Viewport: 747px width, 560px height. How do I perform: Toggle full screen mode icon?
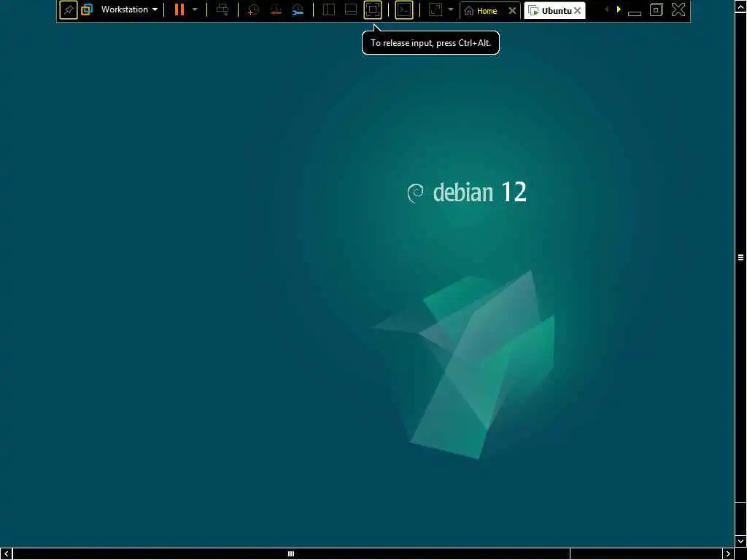pos(373,10)
